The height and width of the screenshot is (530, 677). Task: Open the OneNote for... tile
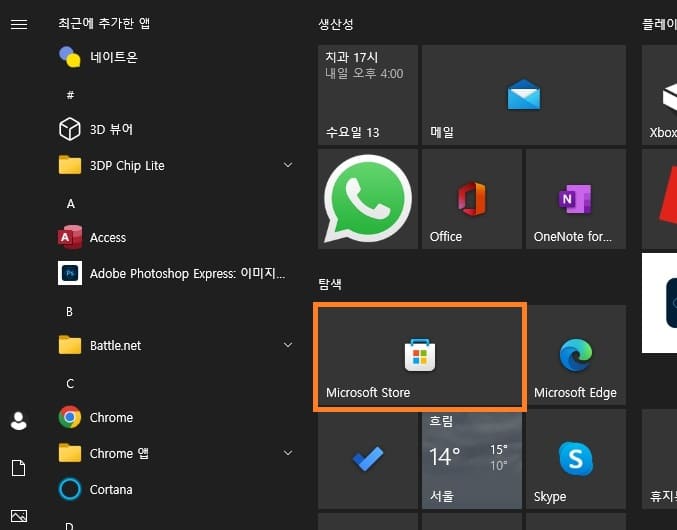point(576,199)
